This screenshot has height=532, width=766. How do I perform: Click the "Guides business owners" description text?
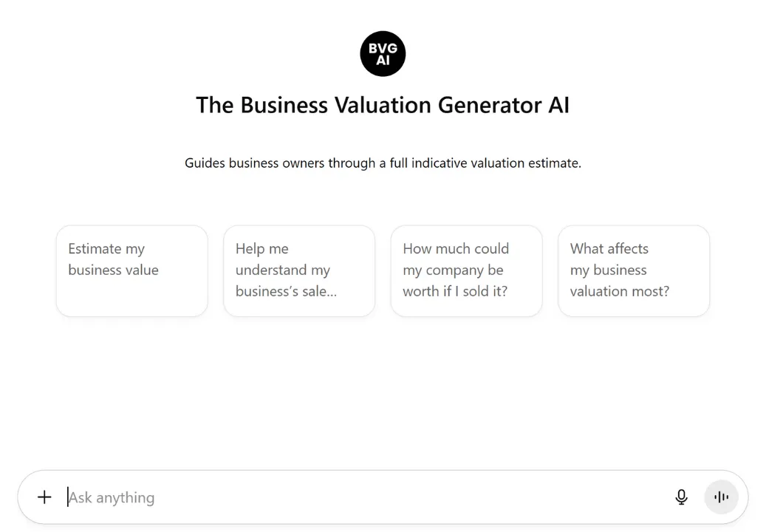[x=383, y=163]
